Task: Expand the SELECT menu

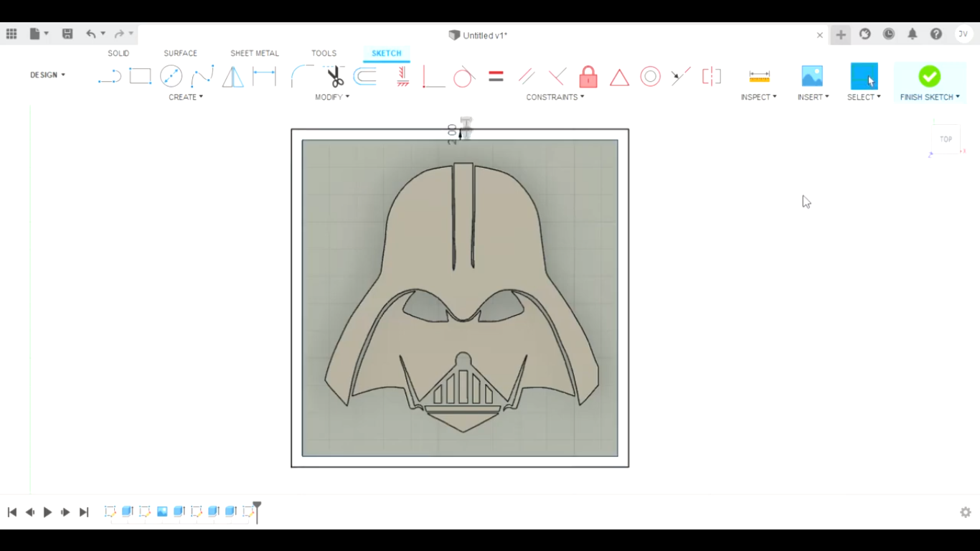Action: [864, 97]
